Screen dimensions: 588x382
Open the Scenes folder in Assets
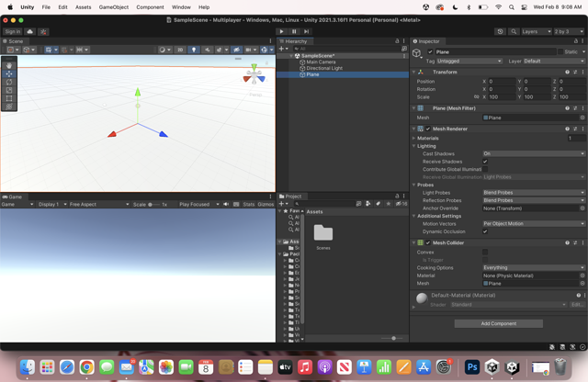(x=323, y=237)
